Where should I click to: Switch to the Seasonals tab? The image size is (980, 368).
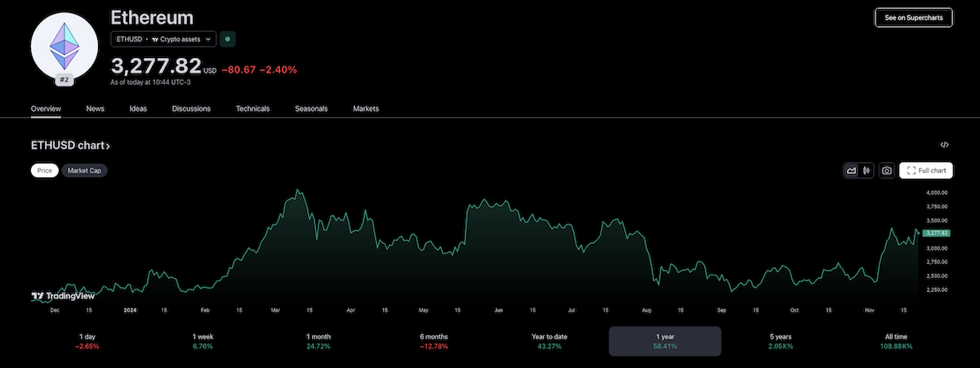coord(311,109)
